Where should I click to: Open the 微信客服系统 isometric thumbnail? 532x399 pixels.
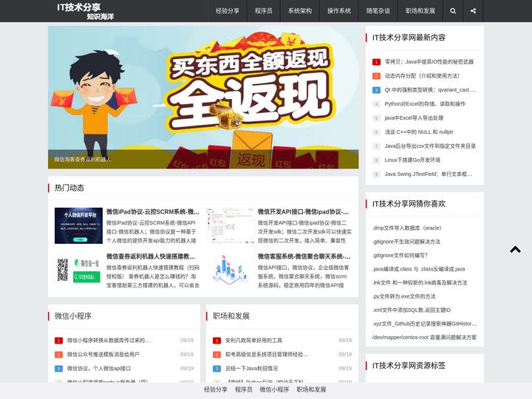click(x=230, y=270)
